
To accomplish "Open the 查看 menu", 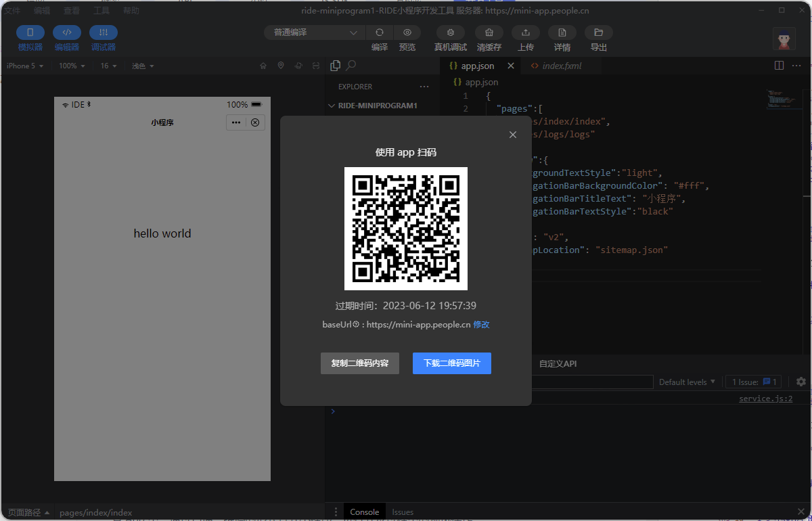I will point(72,11).
